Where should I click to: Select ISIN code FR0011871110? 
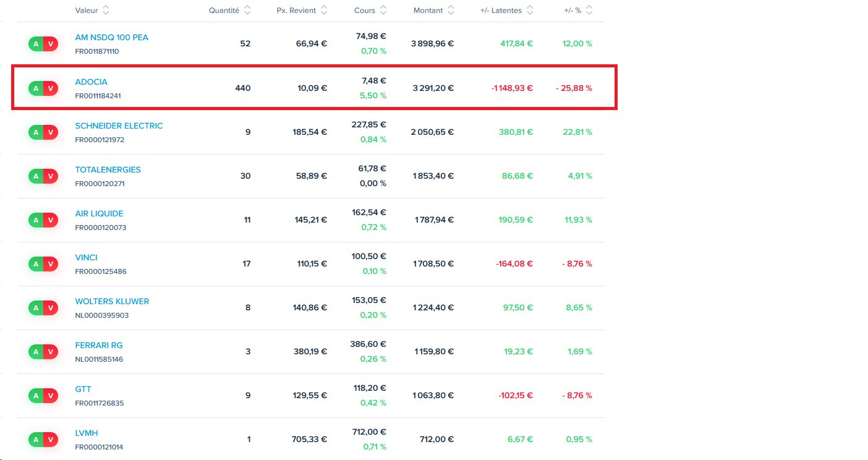(x=96, y=51)
